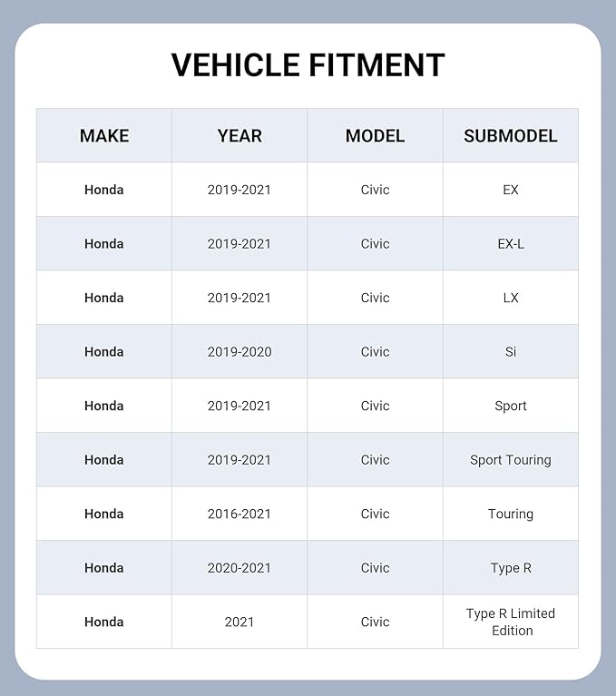Select the MAKE column header
This screenshot has height=696, width=616.
pos(104,136)
